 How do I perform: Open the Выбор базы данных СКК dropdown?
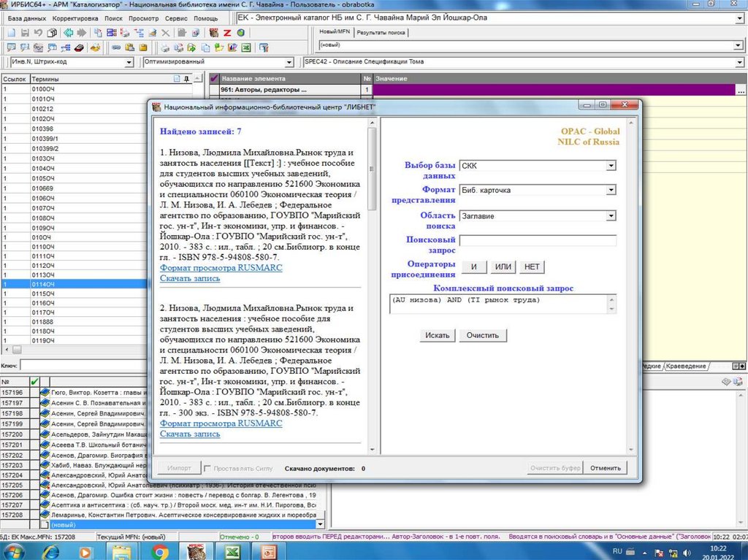[x=611, y=166]
